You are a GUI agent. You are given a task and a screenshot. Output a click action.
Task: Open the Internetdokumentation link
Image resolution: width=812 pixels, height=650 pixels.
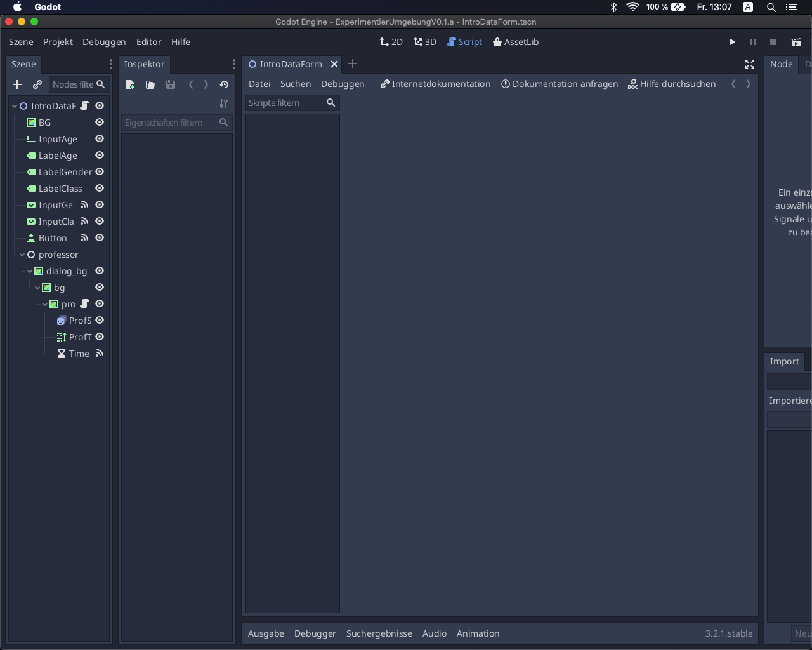pos(435,84)
